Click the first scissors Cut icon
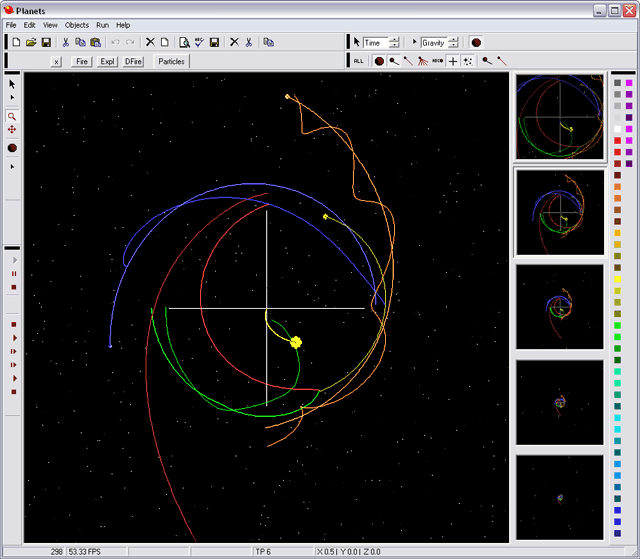The height and width of the screenshot is (559, 640). [x=66, y=42]
